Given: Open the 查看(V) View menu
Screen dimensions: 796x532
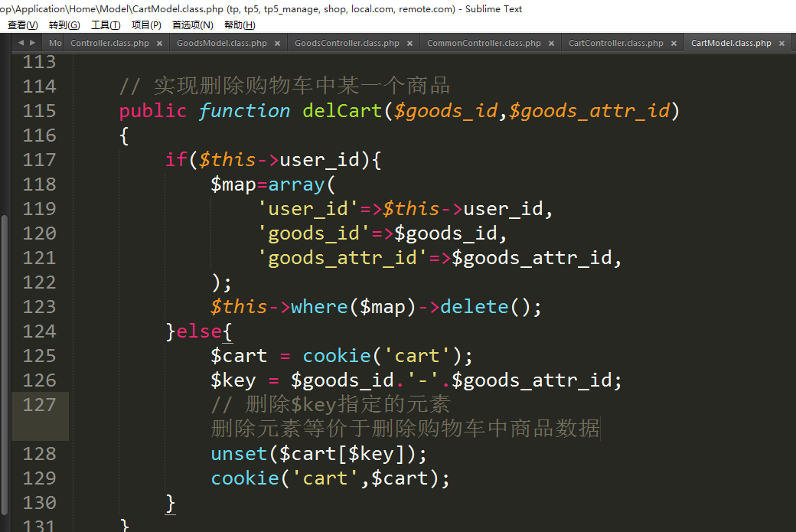Looking at the screenshot, I should click(x=22, y=25).
